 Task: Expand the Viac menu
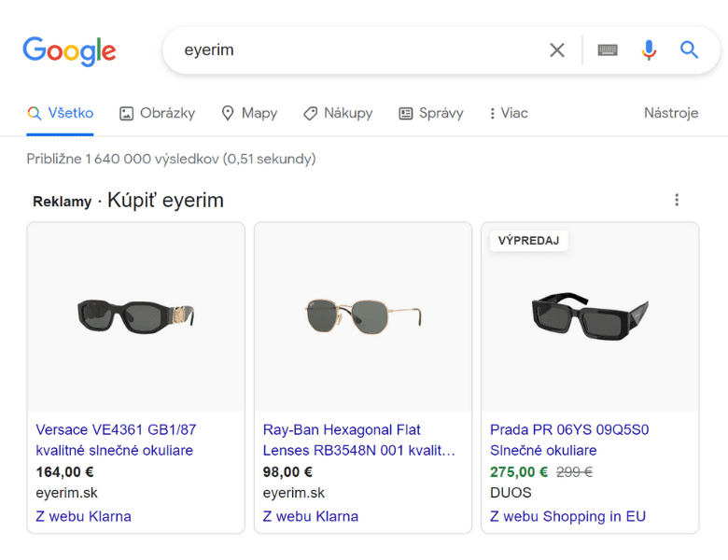click(509, 113)
